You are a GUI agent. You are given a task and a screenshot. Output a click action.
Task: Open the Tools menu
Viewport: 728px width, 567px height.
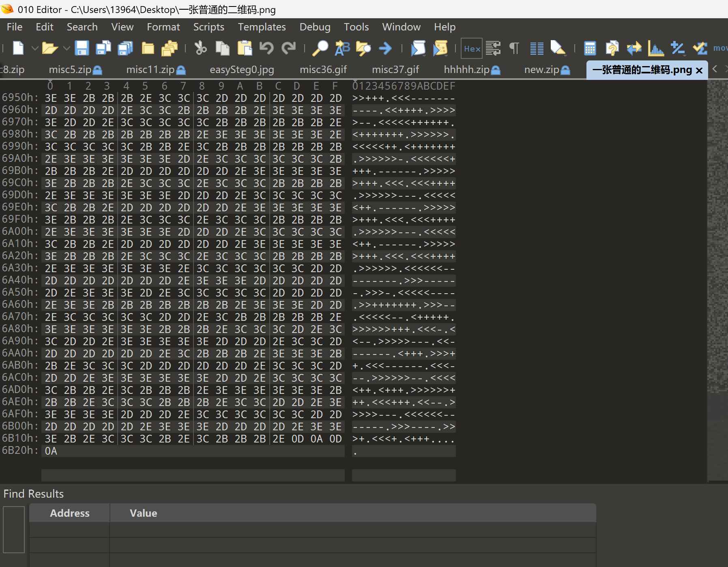click(356, 27)
